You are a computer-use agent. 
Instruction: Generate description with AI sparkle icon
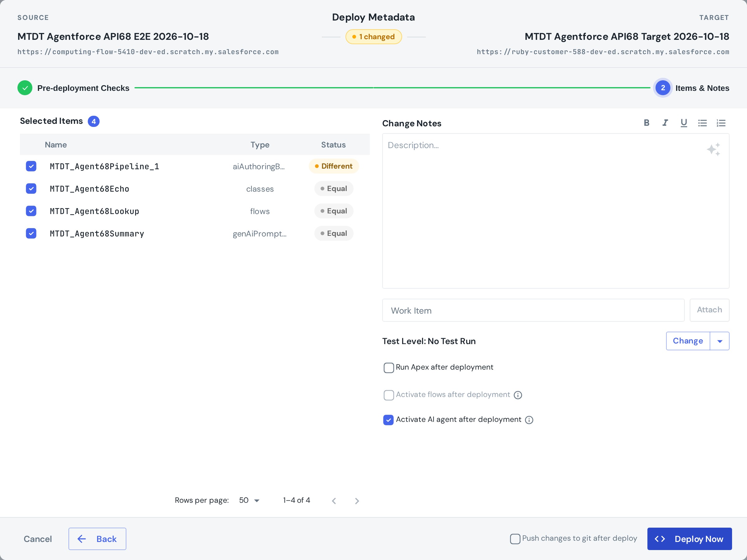click(714, 149)
